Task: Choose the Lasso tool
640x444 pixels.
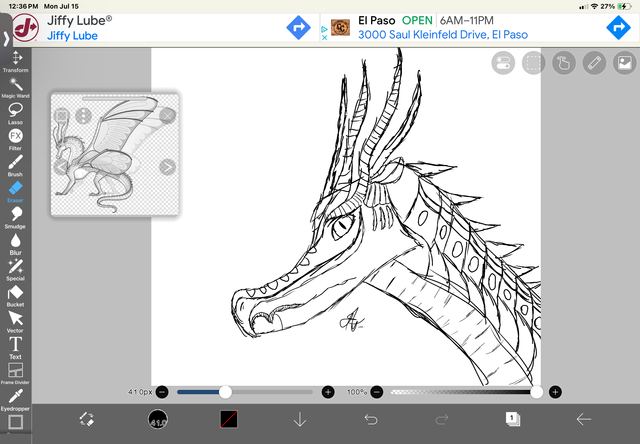Action: click(16, 114)
